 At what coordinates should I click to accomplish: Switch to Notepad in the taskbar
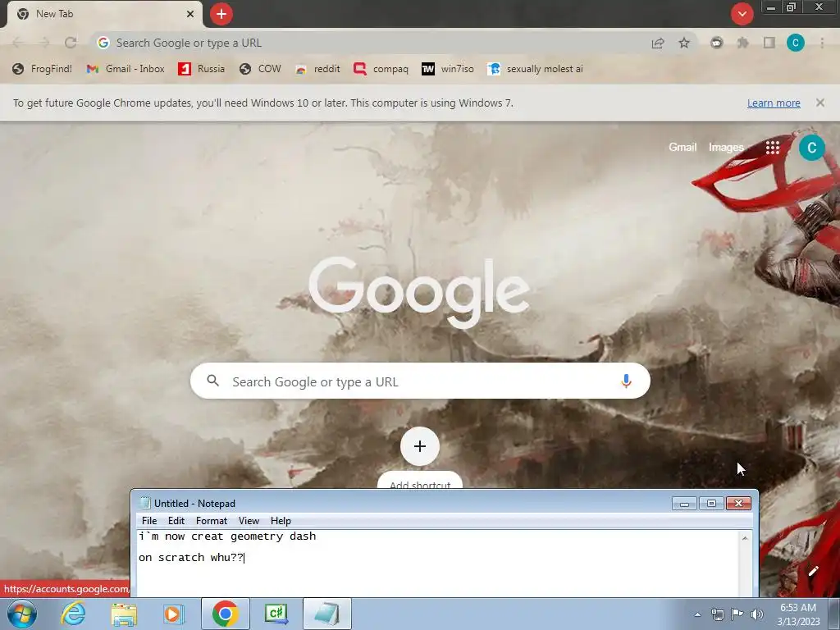click(326, 614)
